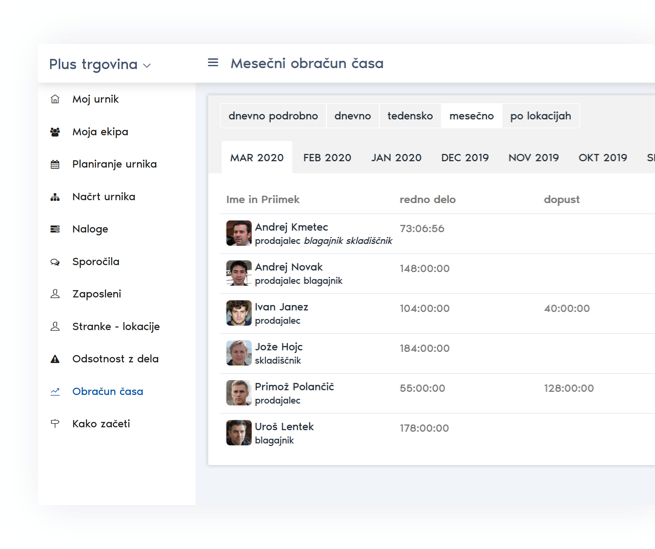This screenshot has height=549, width=655.
Task: Open the Obračun časa sidebar link
Action: pyautogui.click(x=107, y=391)
